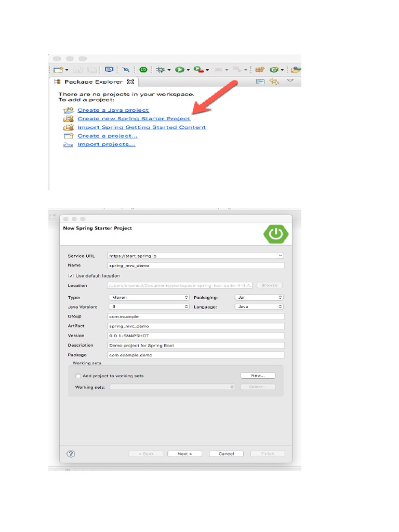Click the Location path field
Screen dimensions: 399x532
[180, 285]
